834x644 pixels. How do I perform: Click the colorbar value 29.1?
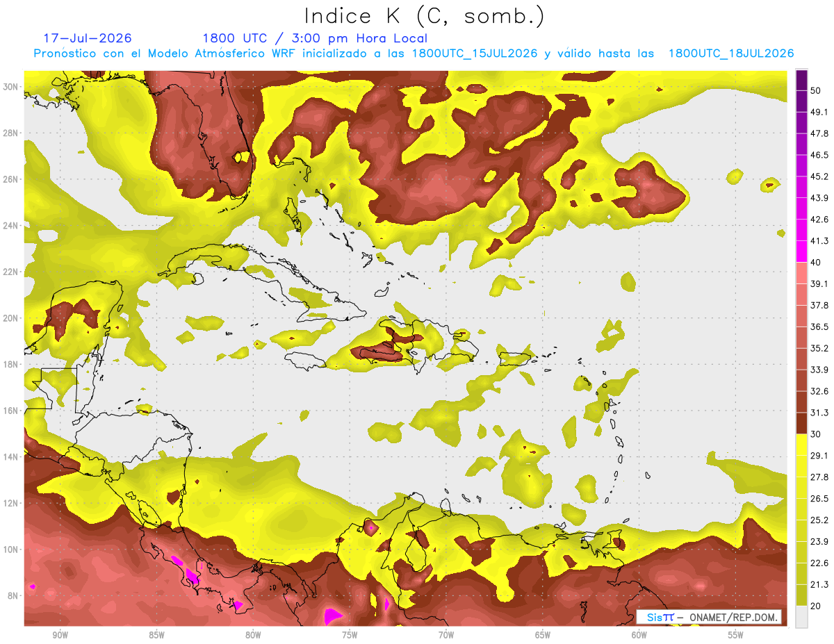point(819,456)
